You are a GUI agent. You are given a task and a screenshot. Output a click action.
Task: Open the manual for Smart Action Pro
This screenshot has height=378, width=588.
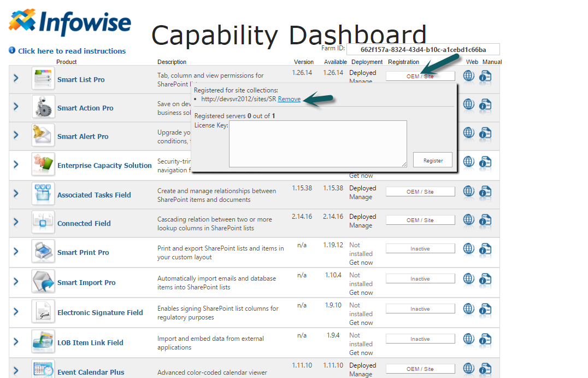(485, 104)
